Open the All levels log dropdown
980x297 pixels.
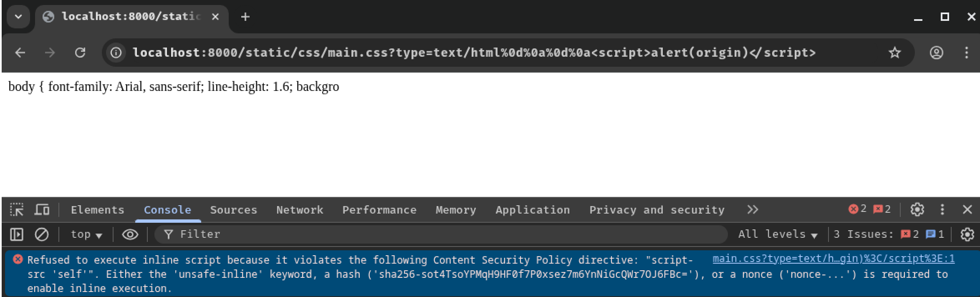[778, 234]
